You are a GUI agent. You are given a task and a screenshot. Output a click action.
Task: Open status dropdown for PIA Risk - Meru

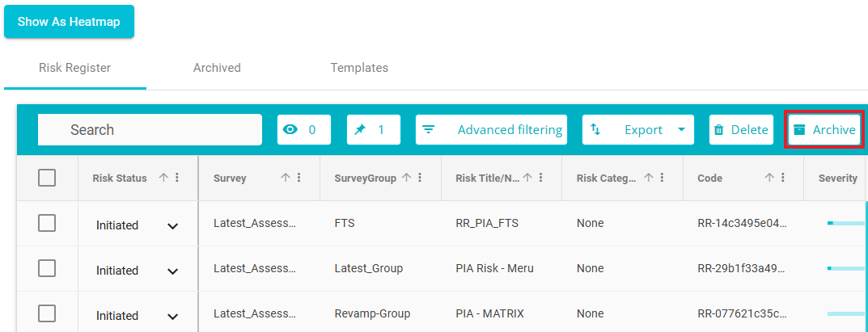coord(172,271)
